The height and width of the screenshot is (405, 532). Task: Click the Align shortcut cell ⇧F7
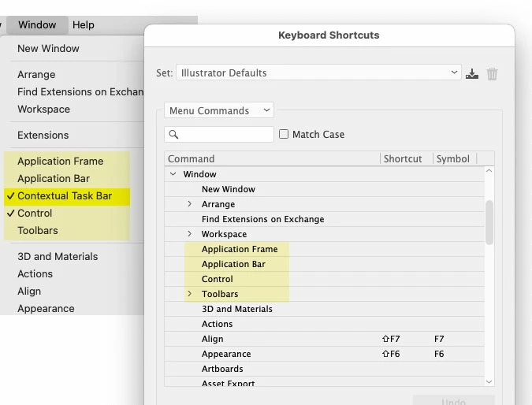tap(391, 339)
